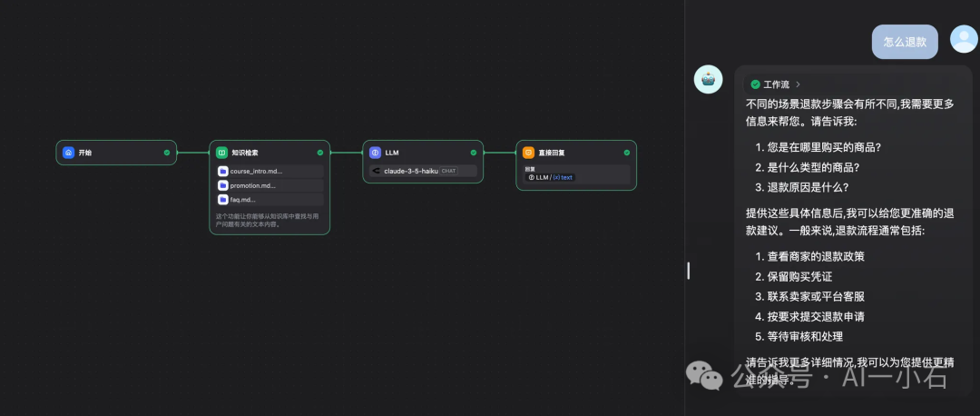Click connector between LLM and 直接回复
This screenshot has width=980, height=416.
(x=499, y=153)
